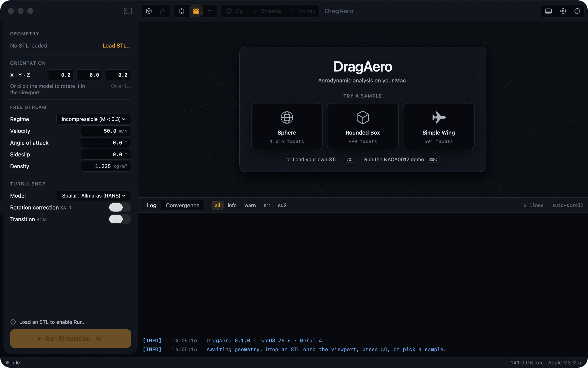
Task: Filter log by err
Action: 267,205
